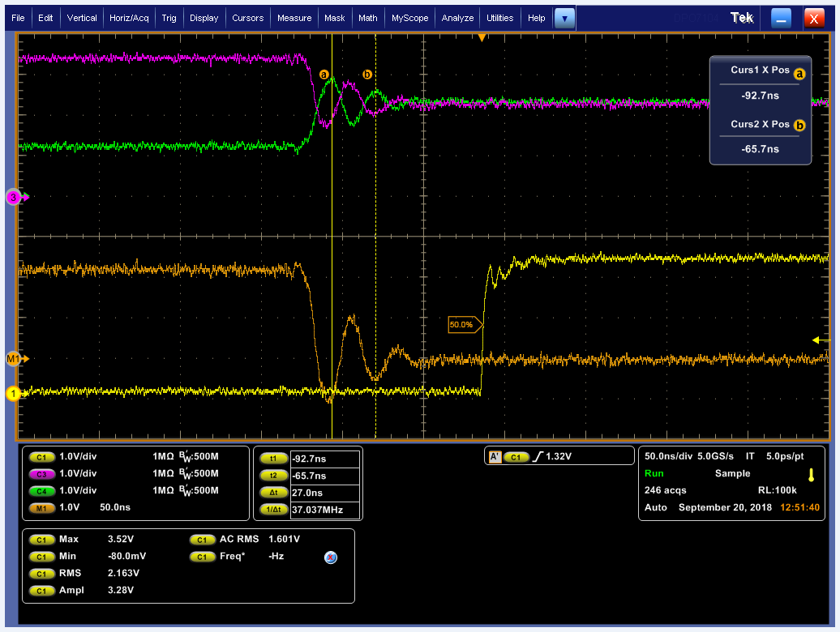840x632 pixels.
Task: Open the Edit menu
Action: pyautogui.click(x=45, y=18)
